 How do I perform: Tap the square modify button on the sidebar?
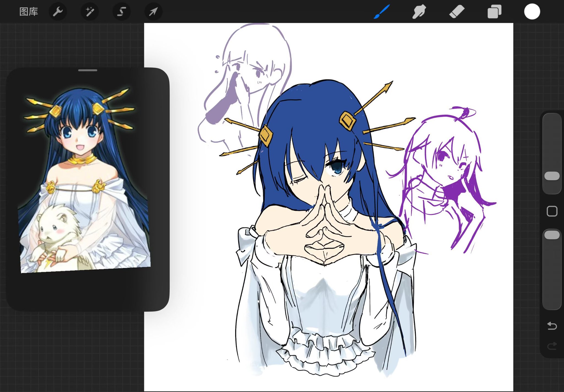[x=552, y=211]
